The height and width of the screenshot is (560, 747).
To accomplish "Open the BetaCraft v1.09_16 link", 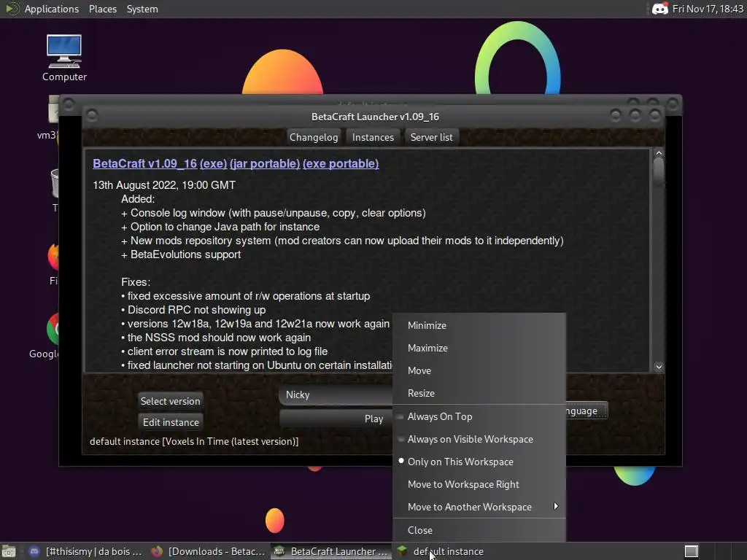I will point(145,163).
